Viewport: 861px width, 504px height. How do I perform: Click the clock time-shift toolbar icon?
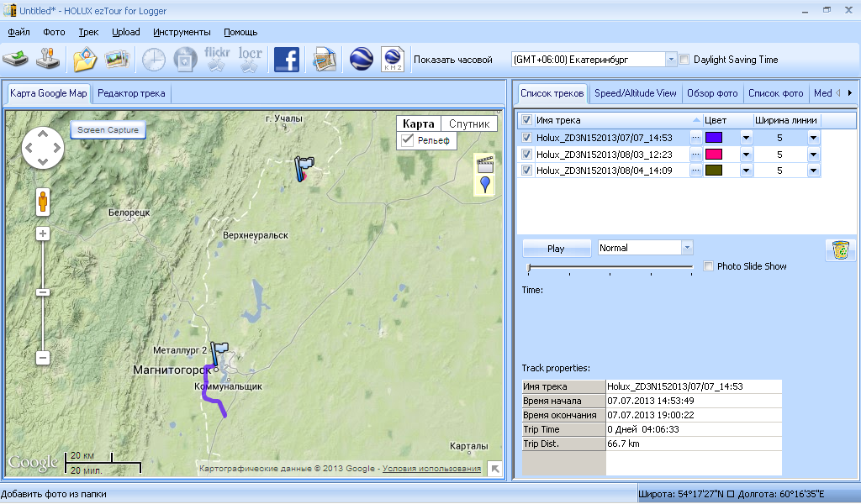coord(154,60)
